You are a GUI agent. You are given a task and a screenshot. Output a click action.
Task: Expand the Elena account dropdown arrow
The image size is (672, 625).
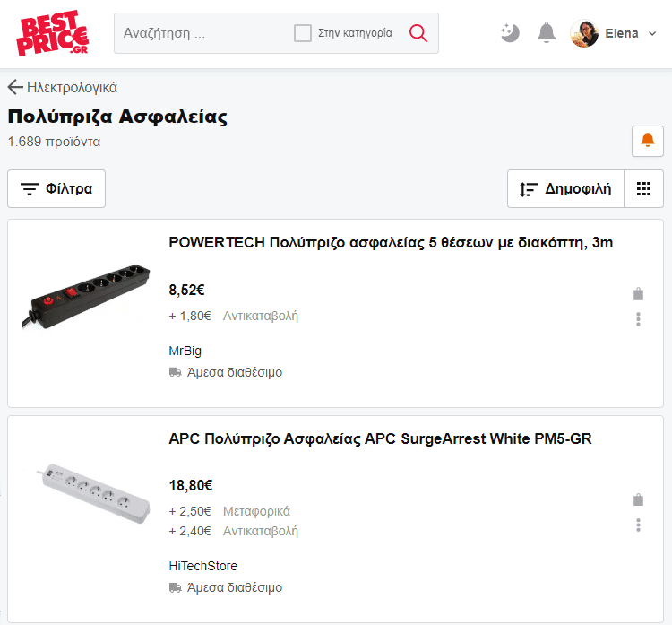click(652, 33)
